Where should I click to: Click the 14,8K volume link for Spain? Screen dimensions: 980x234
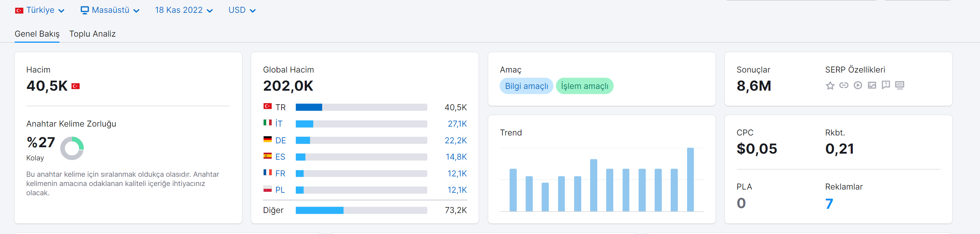click(x=456, y=157)
